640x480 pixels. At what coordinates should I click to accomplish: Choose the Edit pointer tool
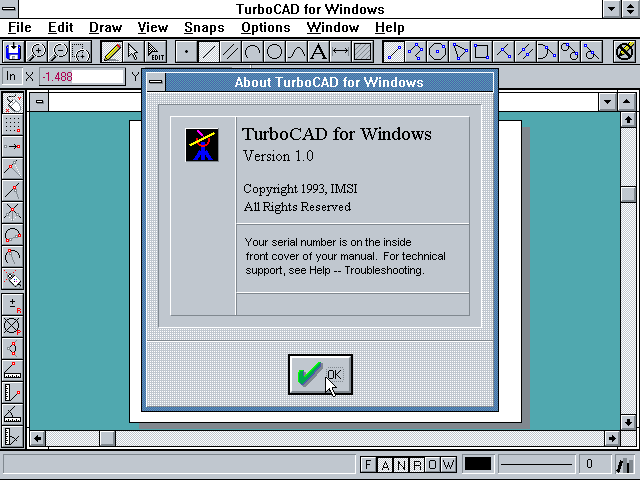[x=156, y=52]
